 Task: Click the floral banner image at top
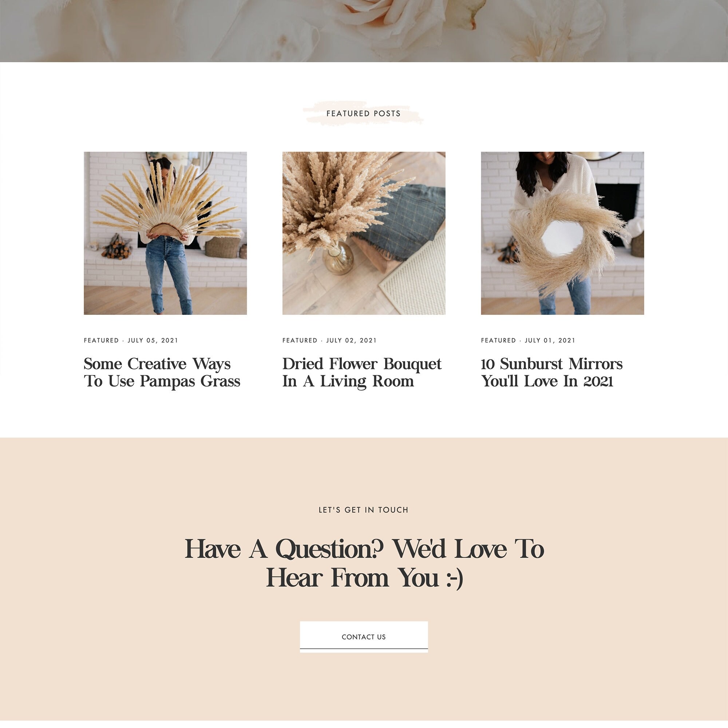(364, 31)
